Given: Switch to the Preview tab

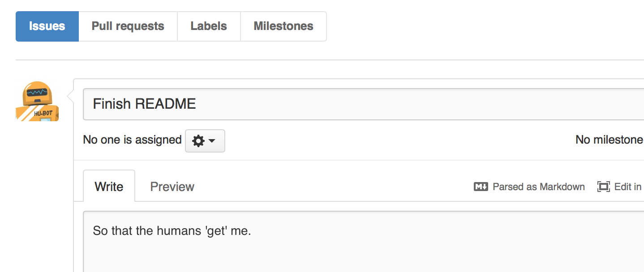Looking at the screenshot, I should click(x=172, y=187).
